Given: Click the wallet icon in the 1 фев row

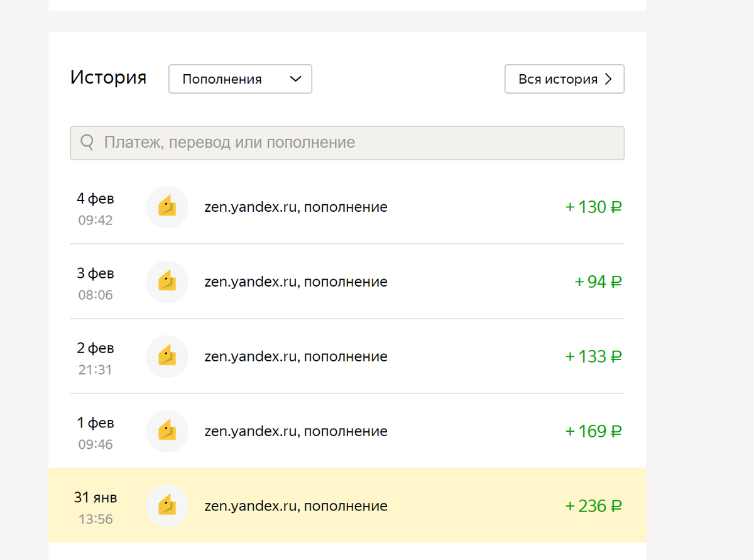Looking at the screenshot, I should click(x=167, y=431).
